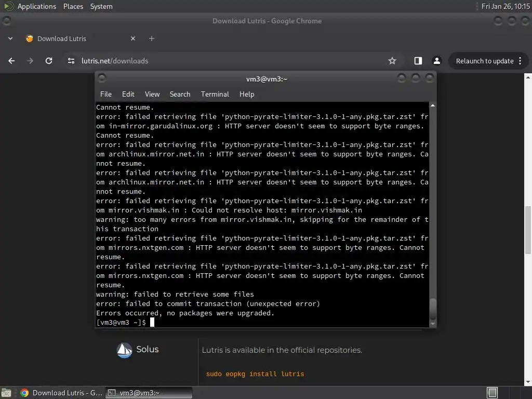
Task: Click the show desktop icon in taskbar
Action: [6, 393]
